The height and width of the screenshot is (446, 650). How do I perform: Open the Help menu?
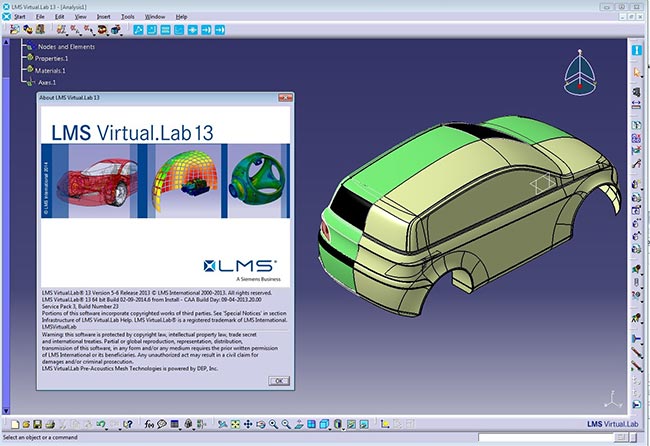[x=182, y=17]
